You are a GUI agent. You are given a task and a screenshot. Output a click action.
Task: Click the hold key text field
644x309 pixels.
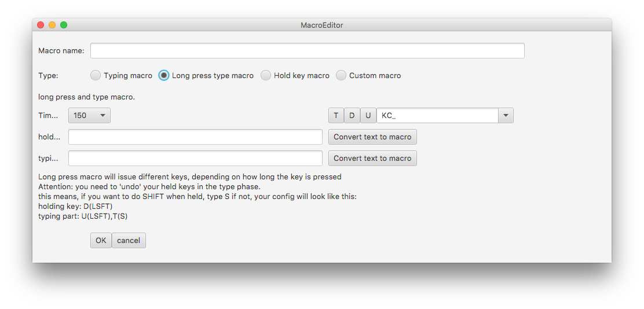pyautogui.click(x=196, y=137)
